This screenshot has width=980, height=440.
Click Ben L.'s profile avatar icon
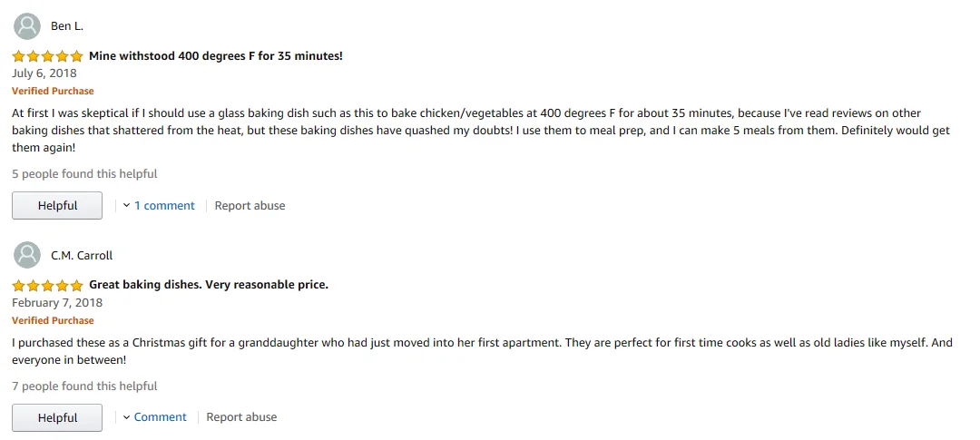pyautogui.click(x=28, y=25)
